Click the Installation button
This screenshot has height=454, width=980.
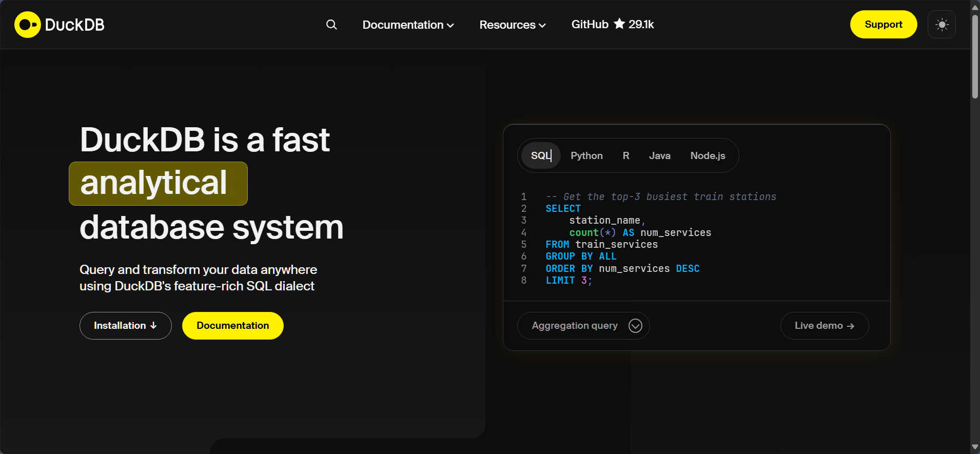coord(126,326)
